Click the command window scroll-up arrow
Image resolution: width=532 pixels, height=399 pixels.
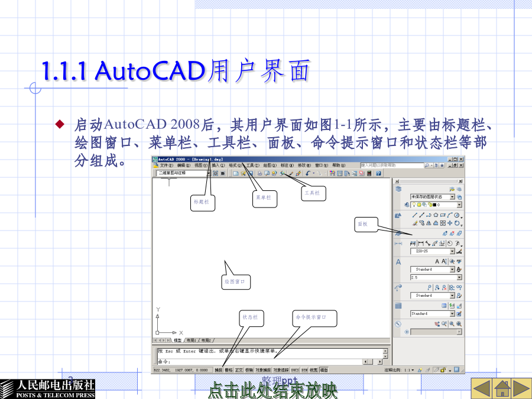[x=385, y=351]
